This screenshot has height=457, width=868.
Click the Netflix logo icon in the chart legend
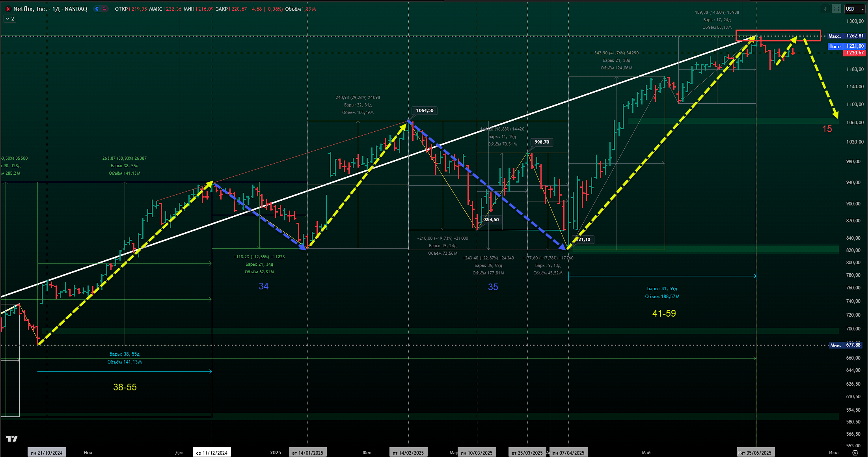[x=8, y=9]
